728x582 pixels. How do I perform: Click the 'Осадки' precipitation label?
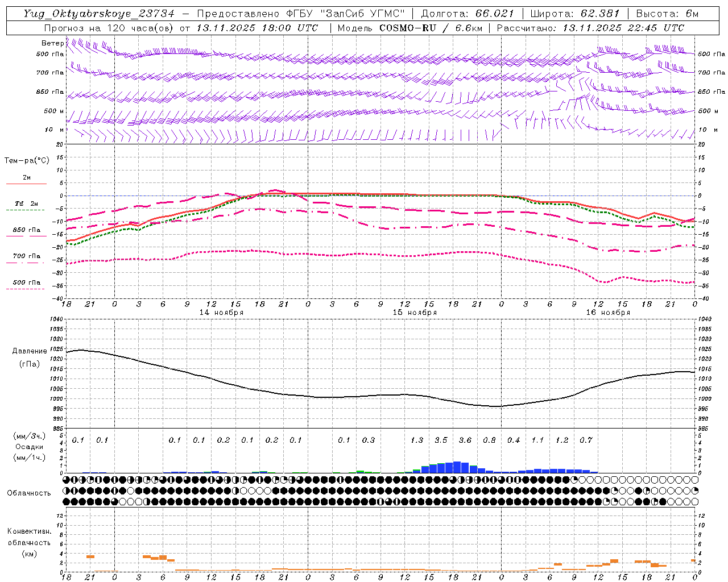coord(29,447)
